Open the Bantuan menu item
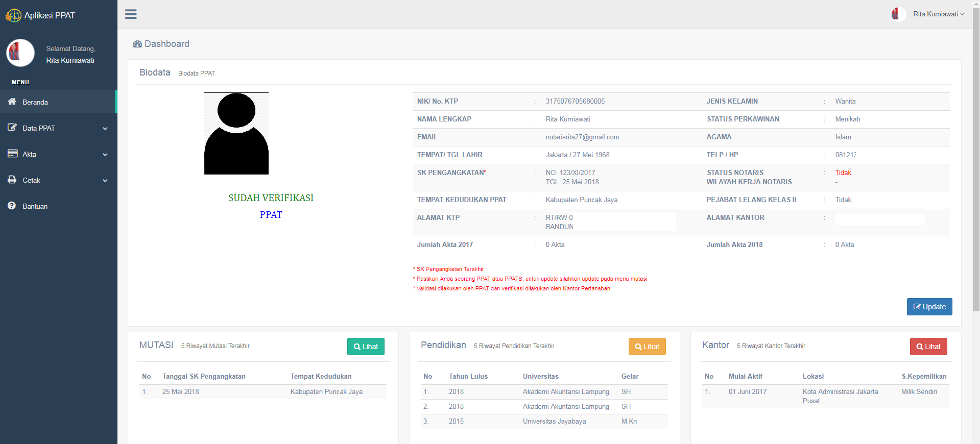 35,206
